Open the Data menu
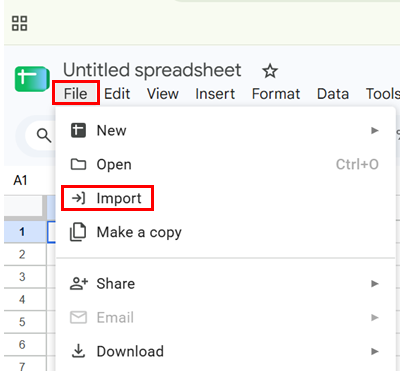The height and width of the screenshot is (371, 402). click(333, 94)
